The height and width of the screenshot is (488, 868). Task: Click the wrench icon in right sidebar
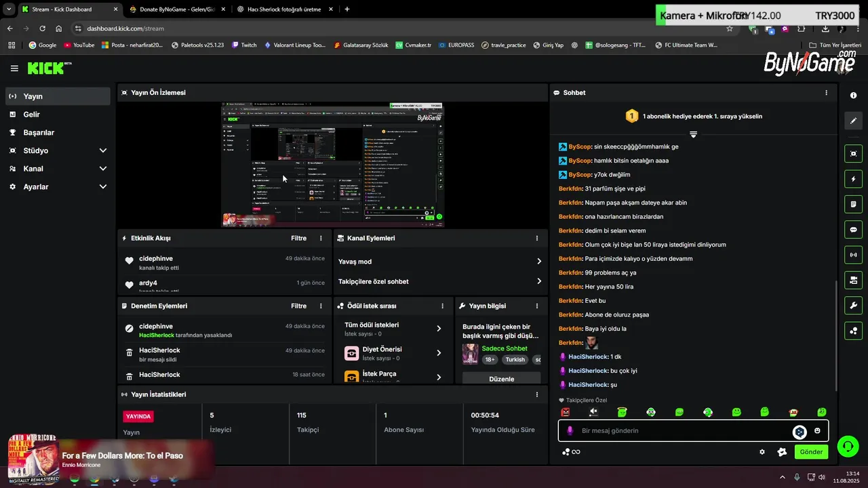(853, 306)
